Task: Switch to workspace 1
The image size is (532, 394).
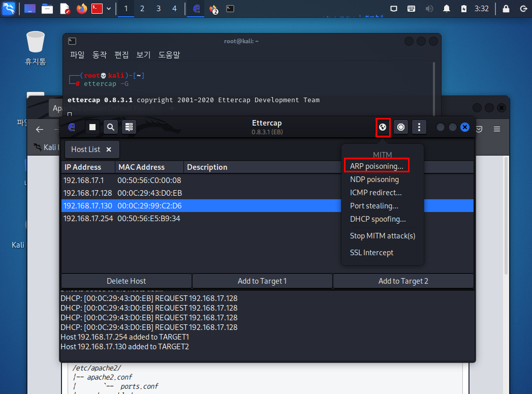Action: (x=126, y=9)
